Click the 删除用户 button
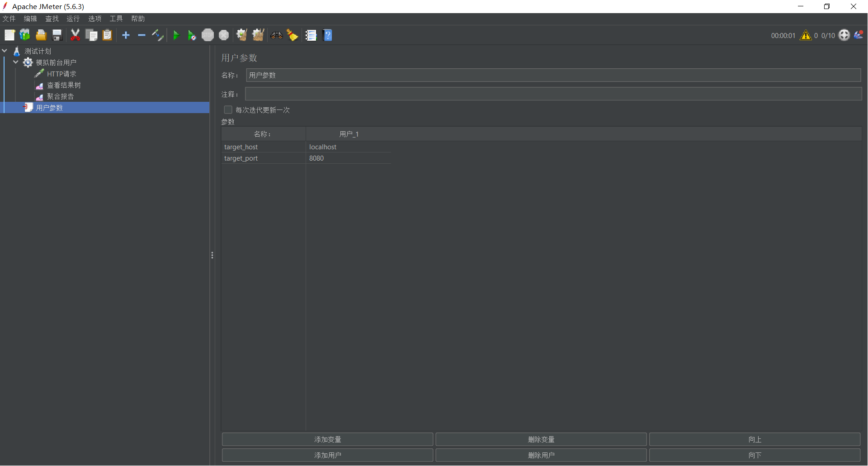868x466 pixels. coord(541,455)
